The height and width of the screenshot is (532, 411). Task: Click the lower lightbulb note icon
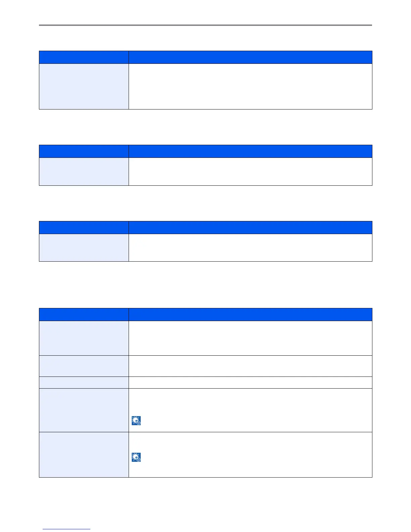point(136,457)
